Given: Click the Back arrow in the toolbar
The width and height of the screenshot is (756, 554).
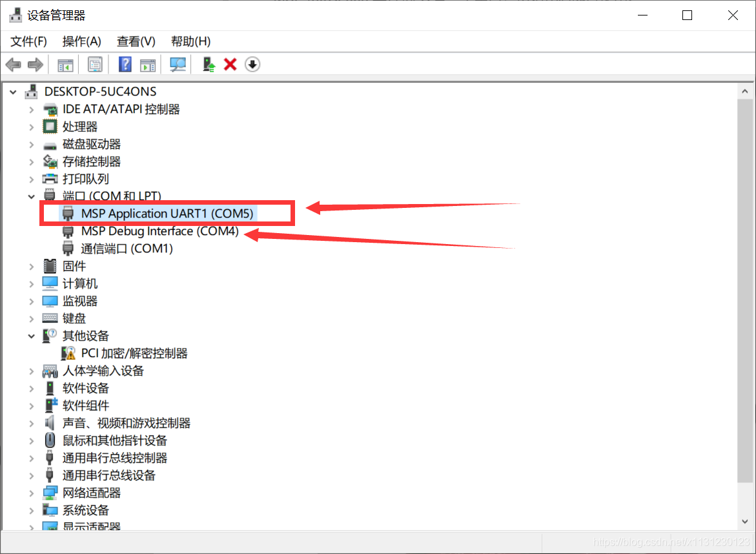Looking at the screenshot, I should pyautogui.click(x=13, y=64).
